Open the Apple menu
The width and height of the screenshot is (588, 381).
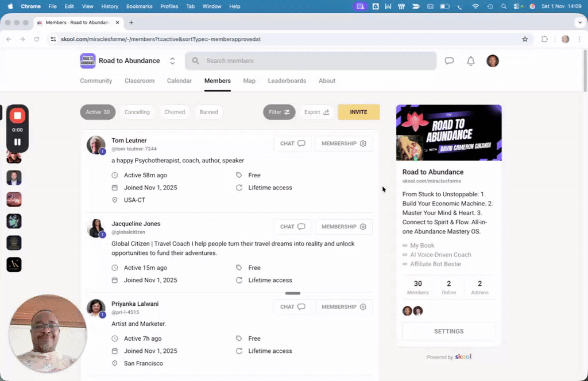(x=10, y=6)
